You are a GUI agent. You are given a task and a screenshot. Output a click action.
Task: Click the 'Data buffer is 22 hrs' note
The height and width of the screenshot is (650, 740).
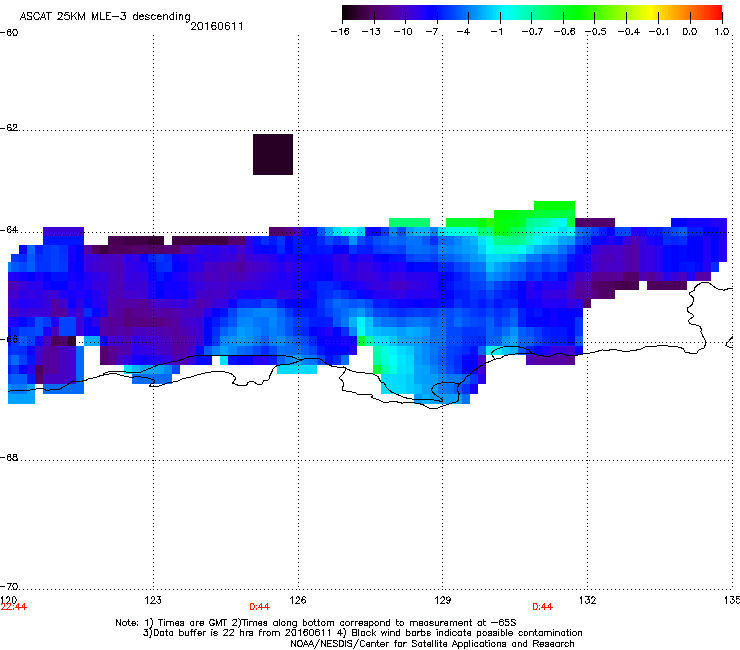pyautogui.click(x=362, y=633)
